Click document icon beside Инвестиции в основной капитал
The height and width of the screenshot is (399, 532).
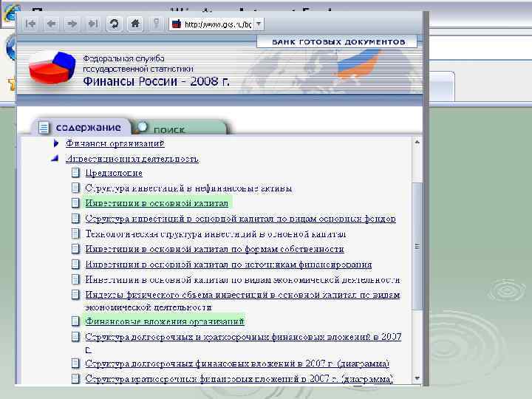click(x=75, y=203)
